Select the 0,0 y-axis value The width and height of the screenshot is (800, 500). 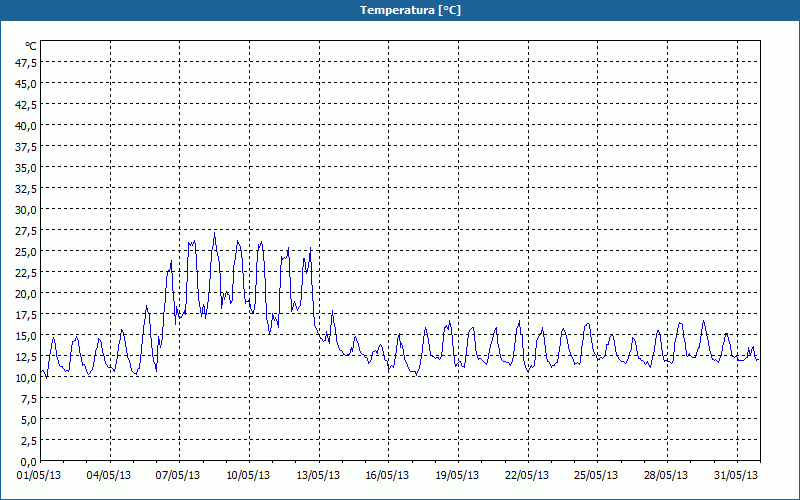(x=29, y=462)
